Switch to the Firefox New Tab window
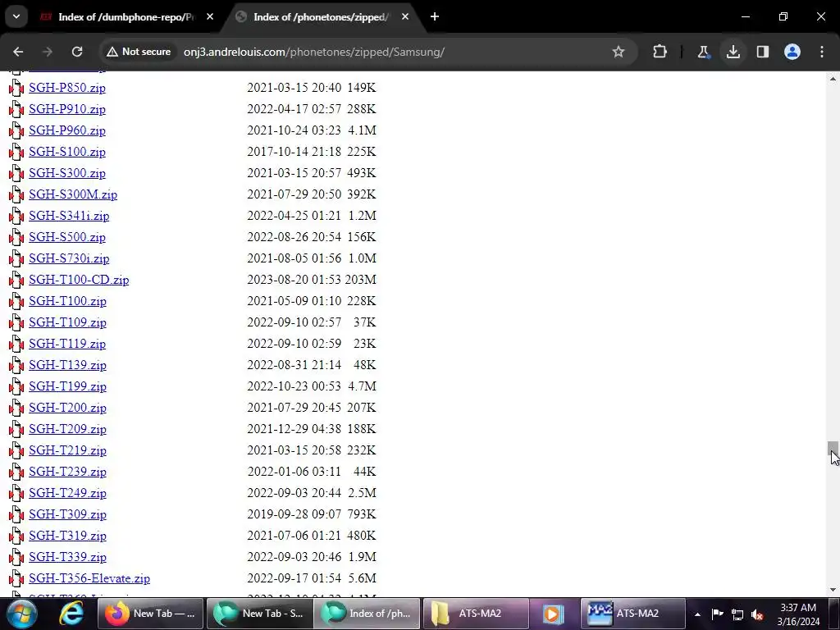 tap(151, 614)
